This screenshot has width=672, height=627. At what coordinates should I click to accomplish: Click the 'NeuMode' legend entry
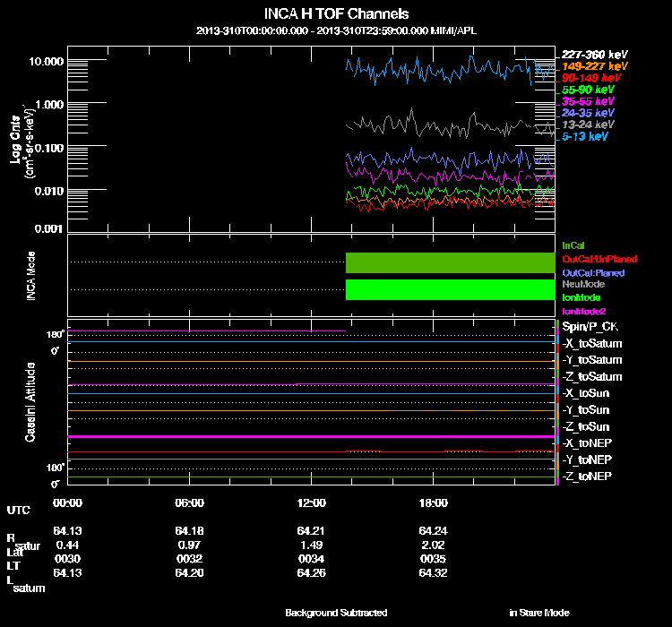click(583, 284)
